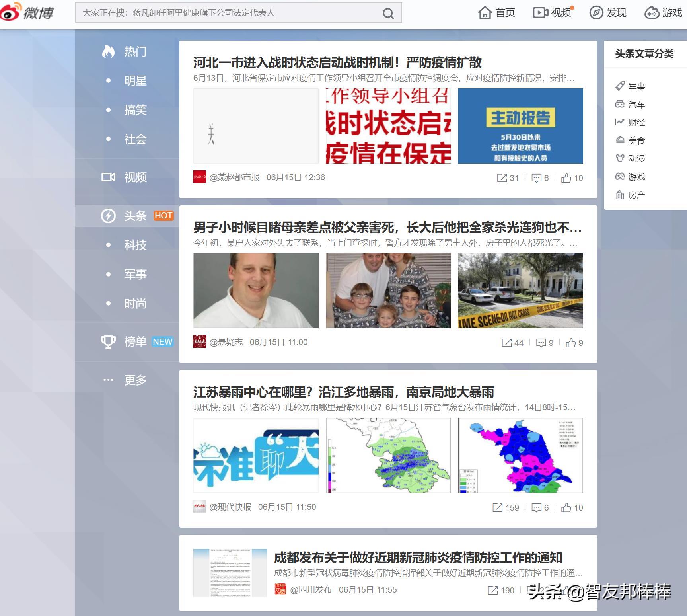
Task: Open the Weibo logo homepage
Action: click(x=27, y=12)
